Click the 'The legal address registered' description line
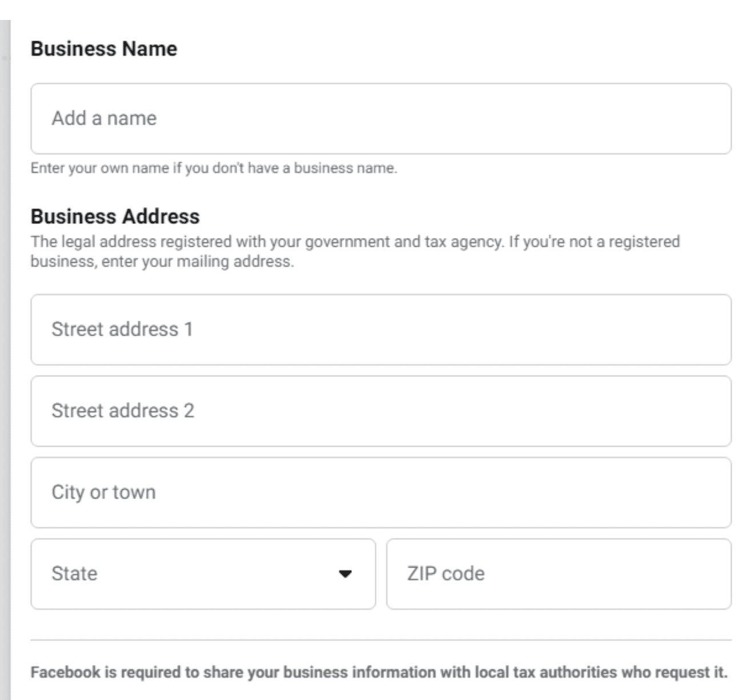The width and height of the screenshot is (746, 700). click(x=355, y=242)
